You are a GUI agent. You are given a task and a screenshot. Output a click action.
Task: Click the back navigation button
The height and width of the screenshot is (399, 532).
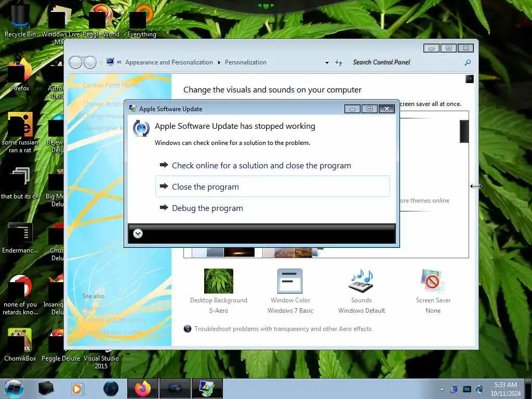(x=75, y=62)
